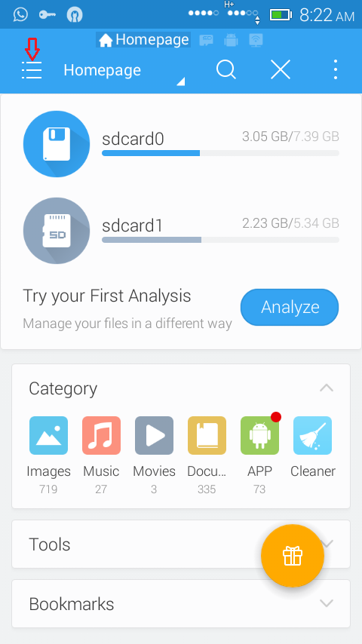Open the Images category icon
Viewport: 362px width, 644px height.
point(48,435)
